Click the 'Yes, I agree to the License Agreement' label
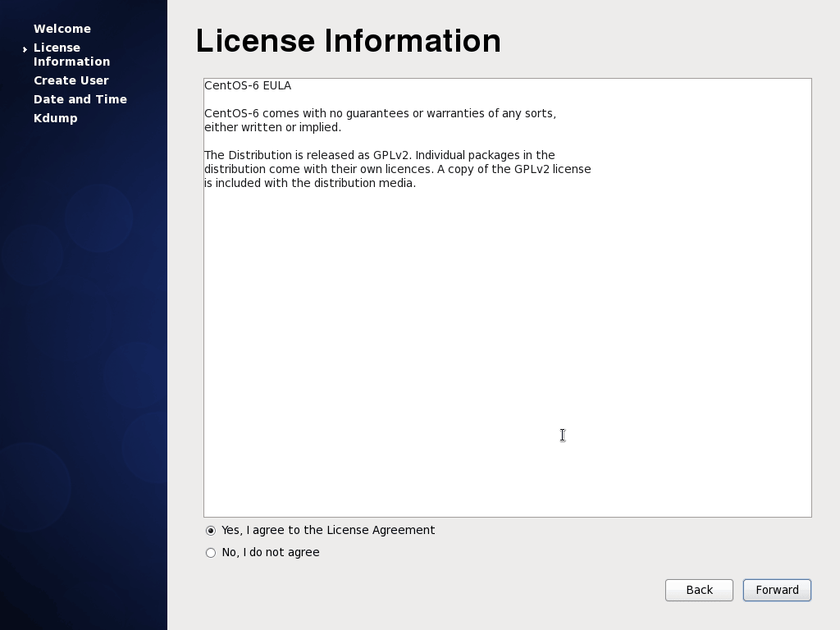Viewport: 840px width, 630px height. [328, 530]
